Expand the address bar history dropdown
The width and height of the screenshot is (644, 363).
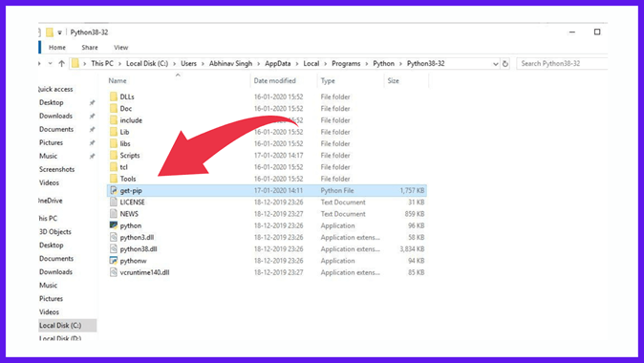[495, 64]
